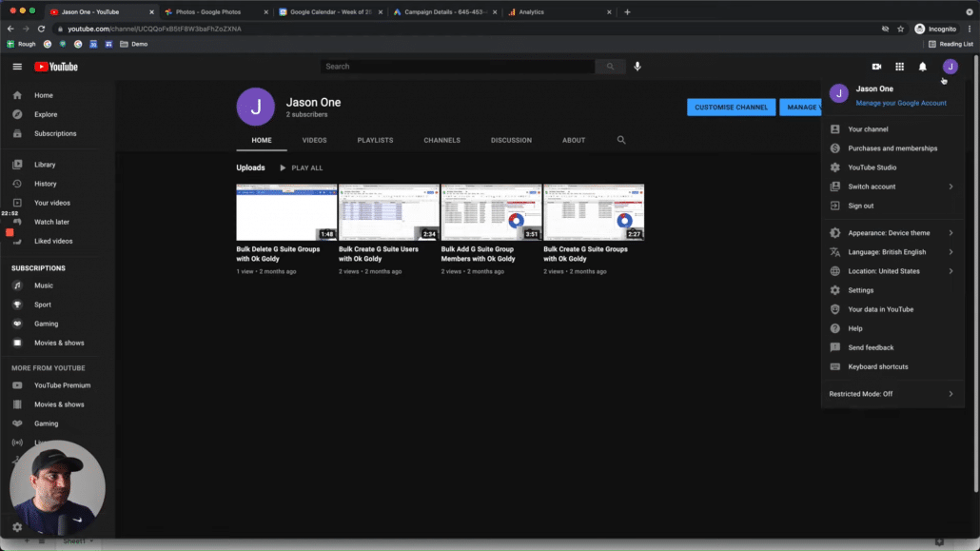The width and height of the screenshot is (980, 551).
Task: Open the Demo bookmarks folder
Action: pyautogui.click(x=134, y=44)
